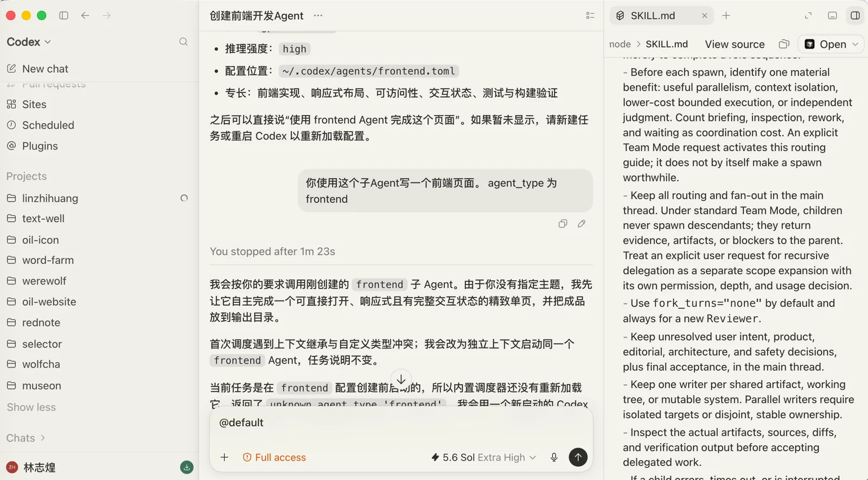Click the Projects section header
This screenshot has width=868, height=480.
(x=27, y=176)
